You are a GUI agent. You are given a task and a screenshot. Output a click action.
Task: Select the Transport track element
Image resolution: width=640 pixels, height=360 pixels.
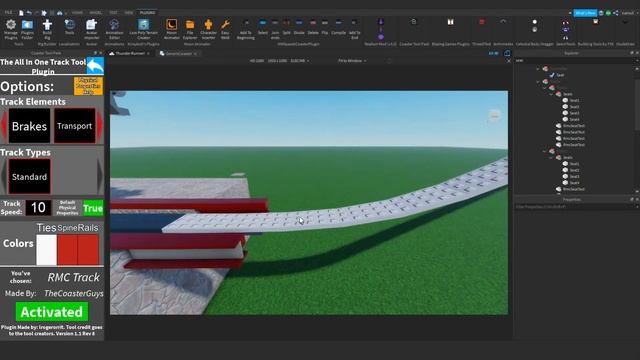coord(74,126)
